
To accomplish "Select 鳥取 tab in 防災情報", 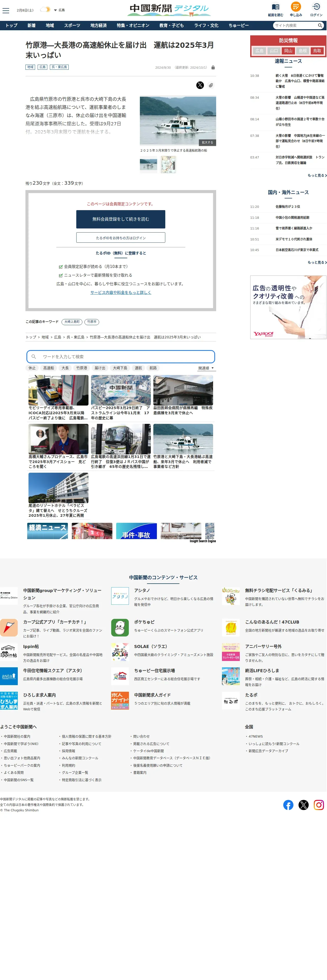I will pos(317,51).
